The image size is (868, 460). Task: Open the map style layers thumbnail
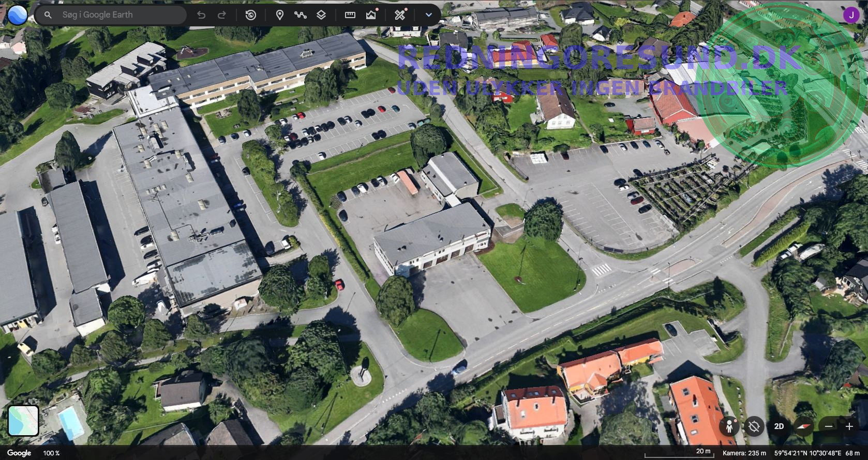click(x=23, y=421)
